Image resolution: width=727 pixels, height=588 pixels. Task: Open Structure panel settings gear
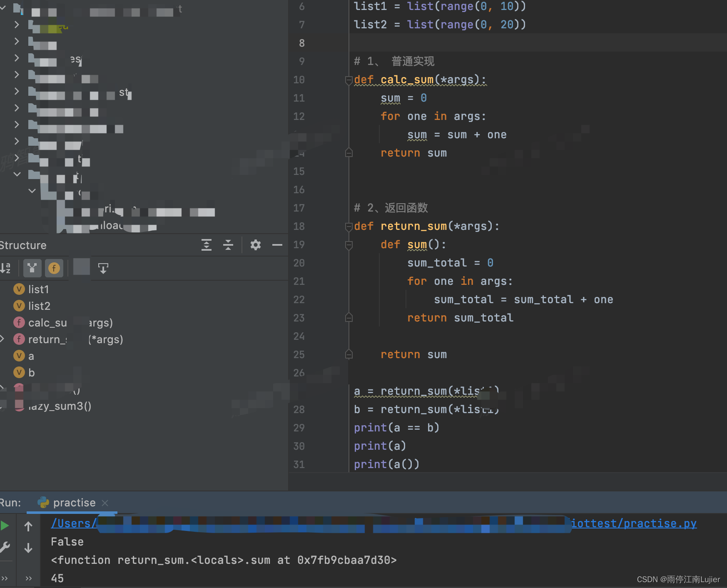(x=256, y=245)
